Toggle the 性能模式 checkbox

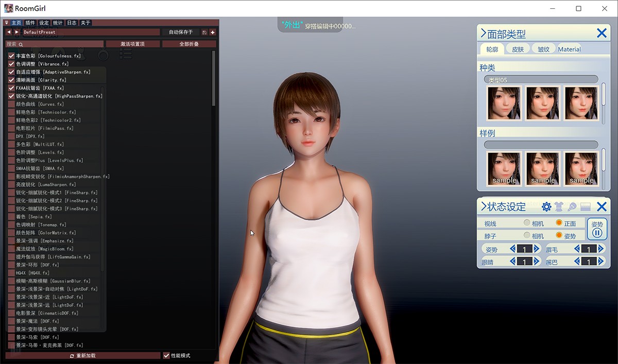[166, 356]
